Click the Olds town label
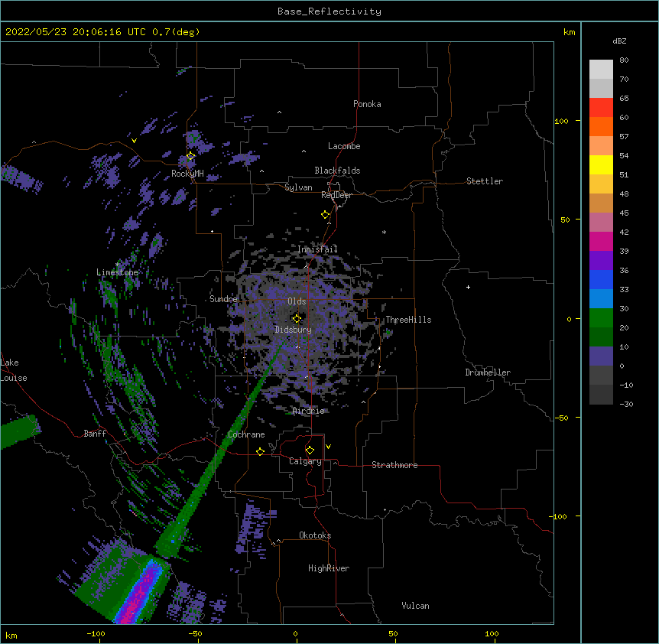659x644 pixels. (x=297, y=301)
